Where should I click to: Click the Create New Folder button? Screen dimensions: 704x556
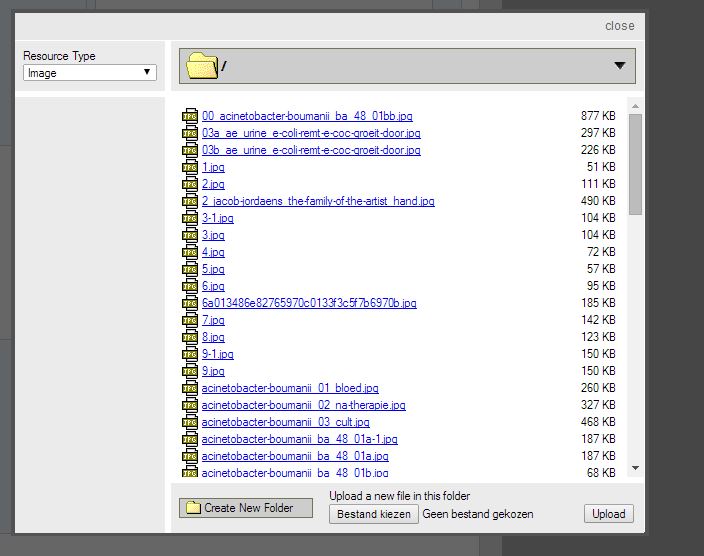tap(246, 508)
